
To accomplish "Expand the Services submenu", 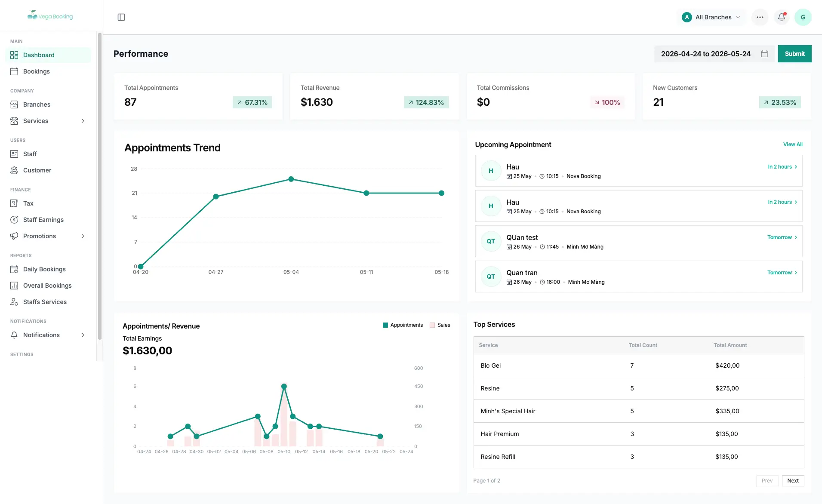I will pyautogui.click(x=48, y=121).
